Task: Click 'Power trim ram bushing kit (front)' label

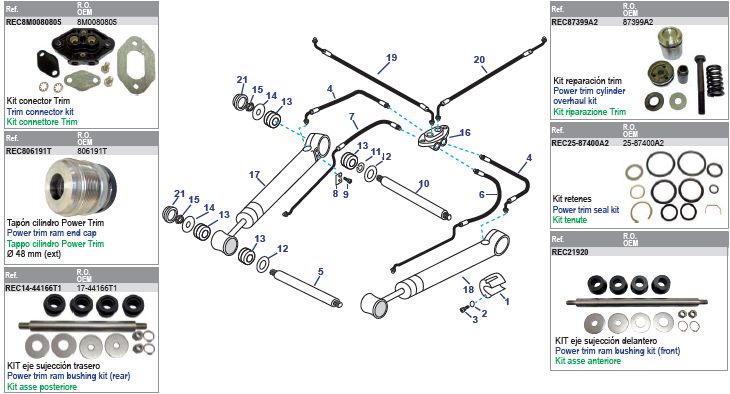Action: point(617,351)
